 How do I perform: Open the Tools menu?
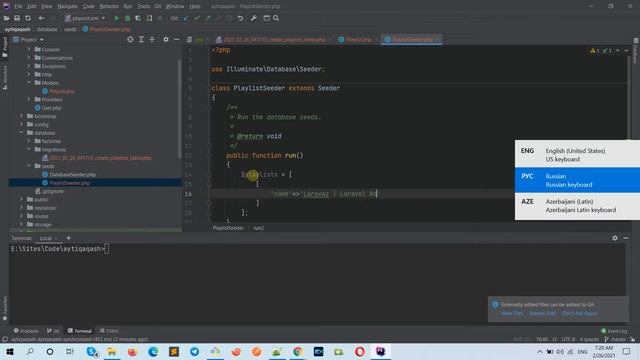tap(143, 6)
